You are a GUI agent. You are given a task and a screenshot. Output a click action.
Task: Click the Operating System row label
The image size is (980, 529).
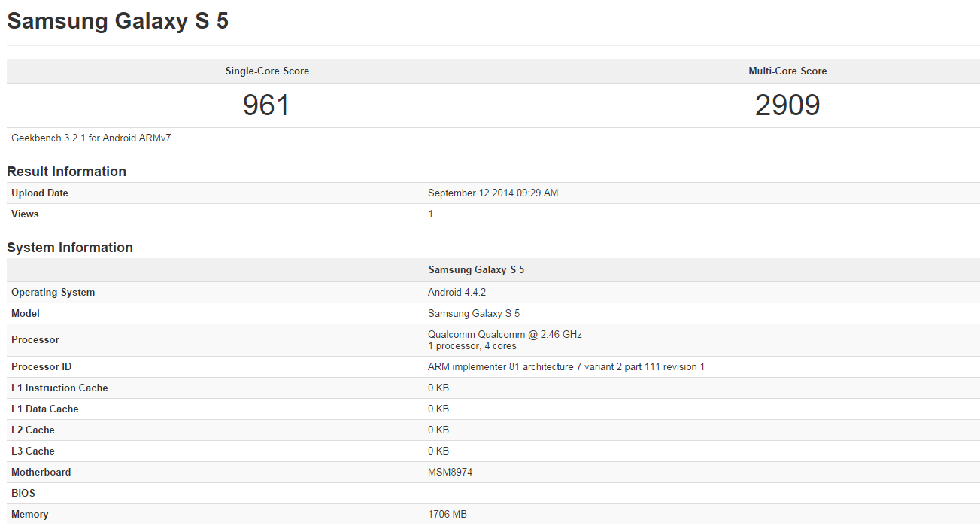[x=53, y=293]
